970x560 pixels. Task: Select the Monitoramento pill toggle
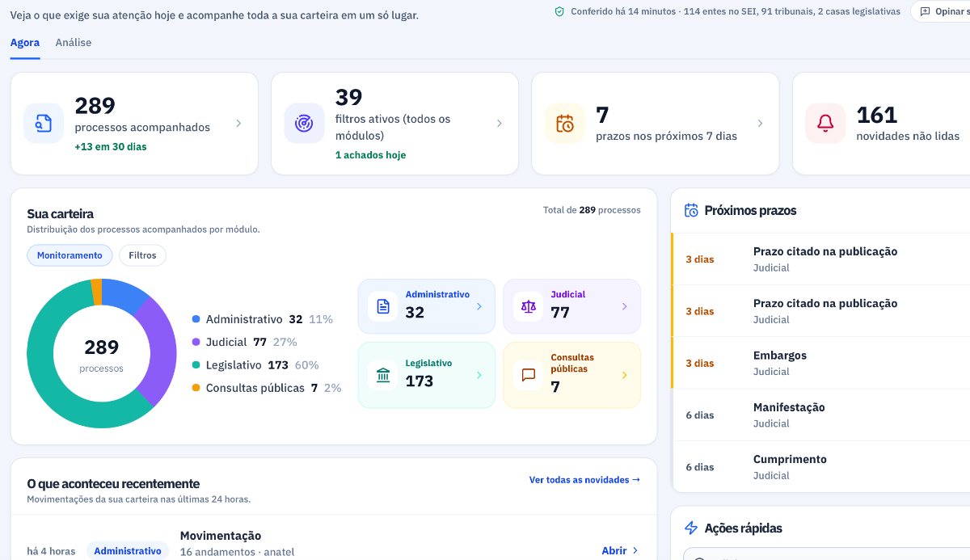tap(70, 255)
